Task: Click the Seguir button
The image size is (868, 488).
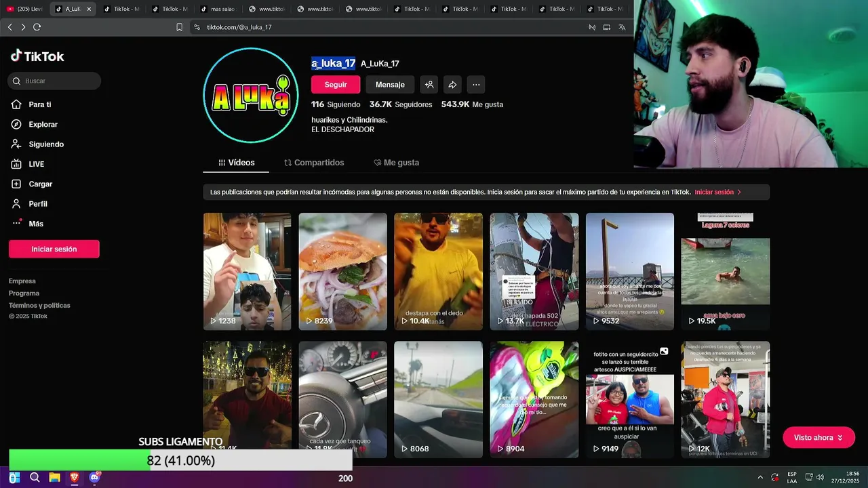Action: (336, 85)
